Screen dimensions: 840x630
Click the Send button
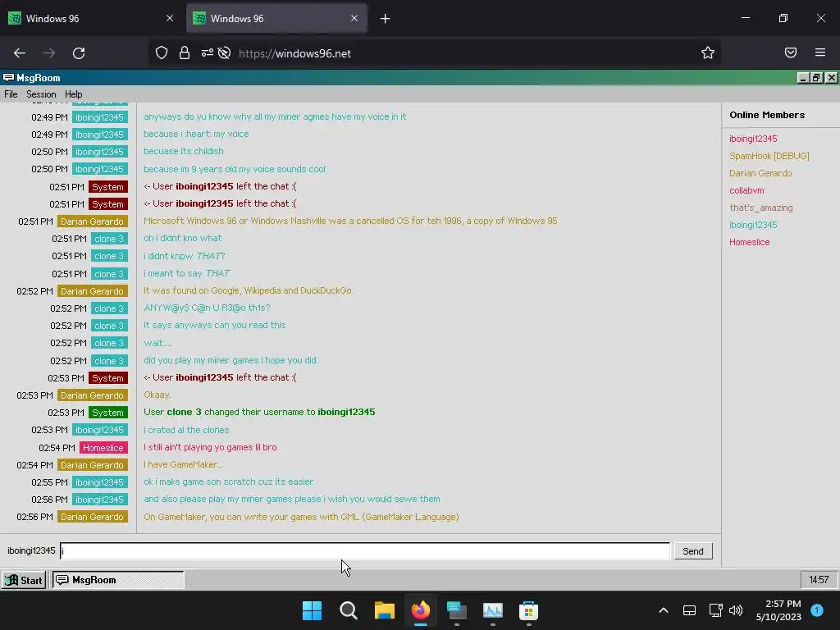pyautogui.click(x=692, y=551)
